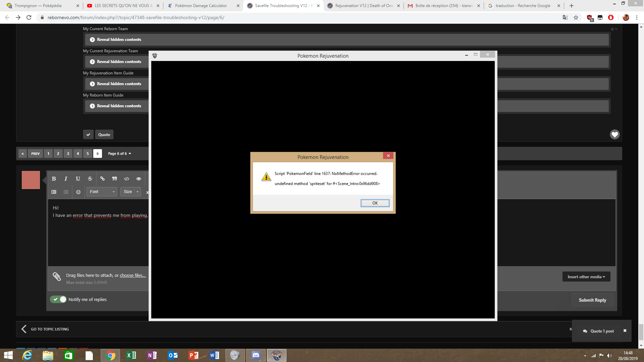Image resolution: width=644 pixels, height=362 pixels.
Task: Open emoji picker in editor
Action: click(78, 192)
